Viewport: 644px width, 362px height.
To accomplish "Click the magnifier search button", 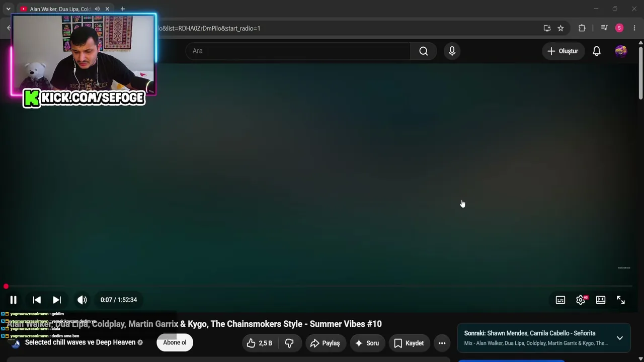I will [x=424, y=51].
